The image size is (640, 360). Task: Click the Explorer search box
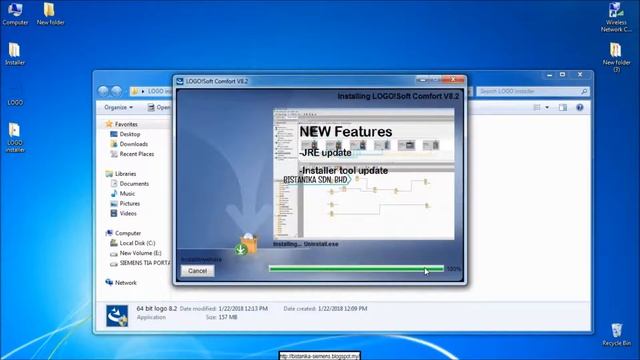(533, 91)
